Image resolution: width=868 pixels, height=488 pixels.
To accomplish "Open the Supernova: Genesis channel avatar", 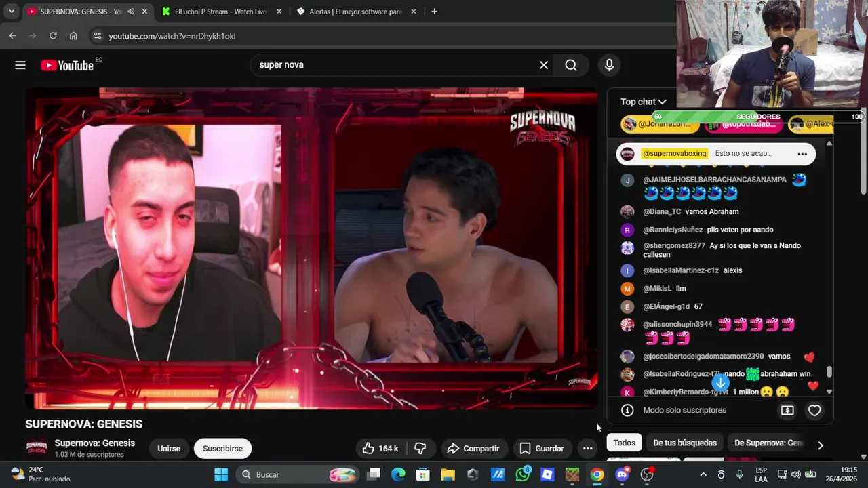I will click(x=37, y=448).
